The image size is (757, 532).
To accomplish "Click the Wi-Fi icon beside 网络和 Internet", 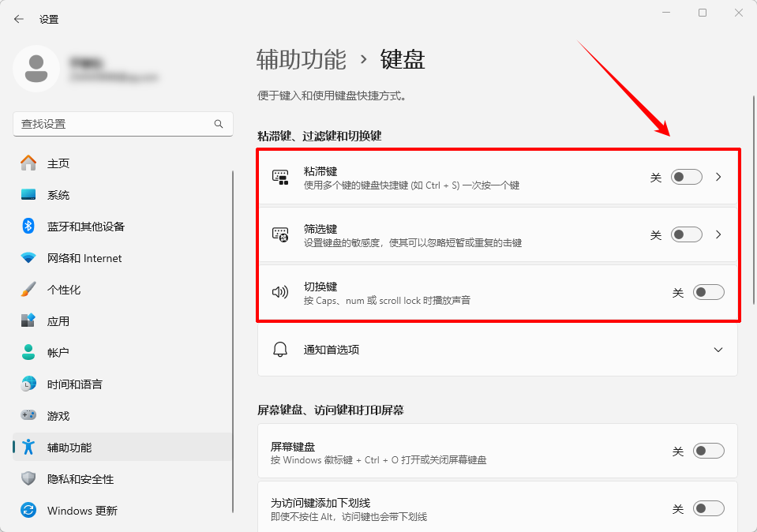I will (28, 258).
